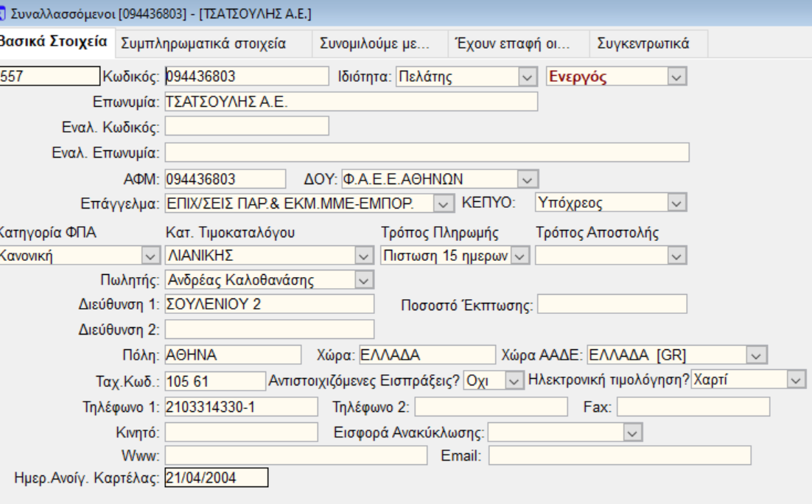Screen dimensions: 812x504
Task: Open Ηλεκτρονική τιμολόγηση dropdown showing Χαρτί
Action: tap(795, 380)
